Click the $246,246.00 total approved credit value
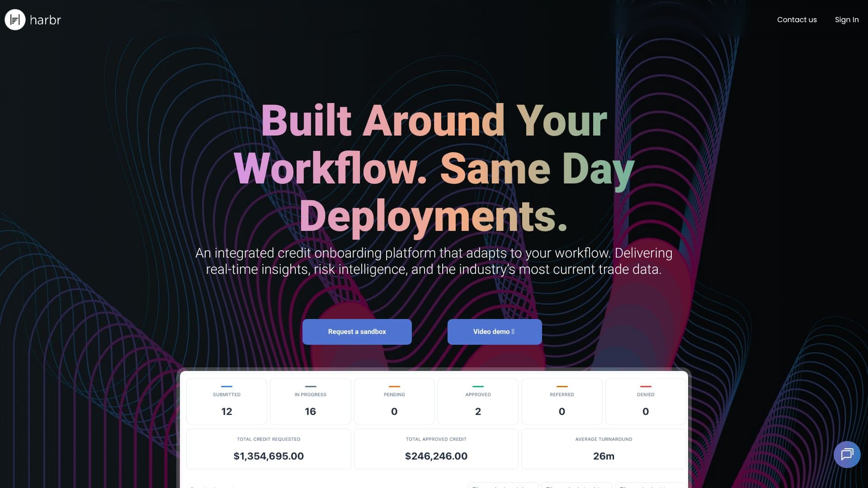The image size is (868, 488). click(436, 456)
